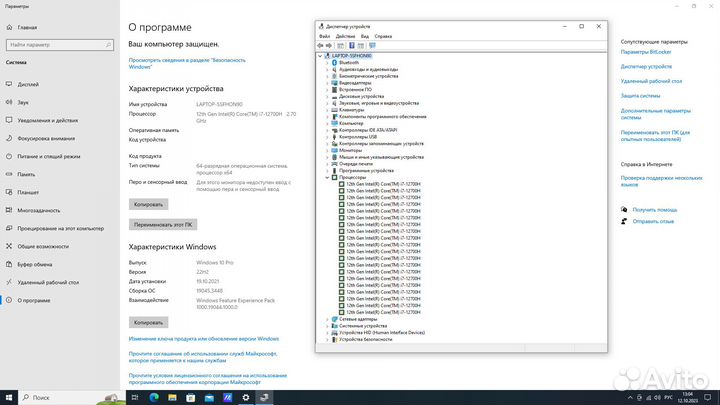Launch Microsoft Edge from the taskbar
This screenshot has width=720, height=405.
[154, 397]
